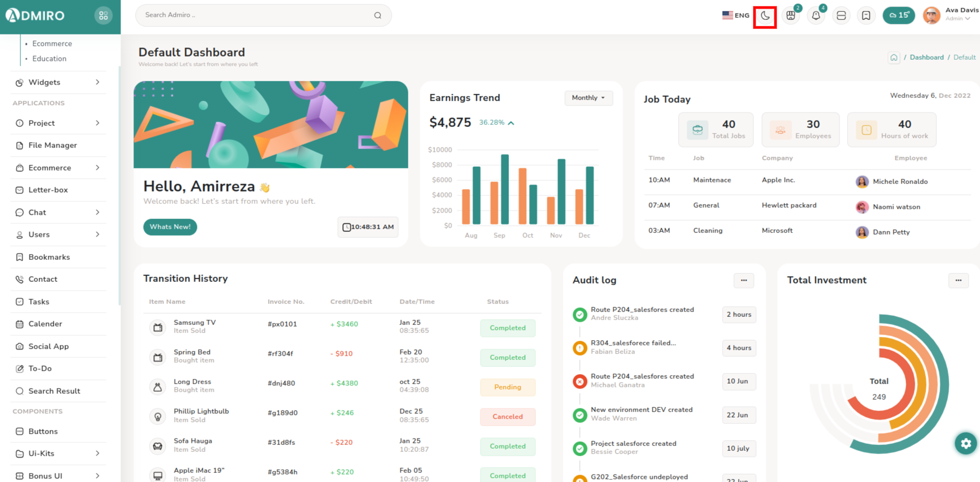The image size is (980, 482).
Task: Click the search magnifier icon
Action: click(x=378, y=16)
